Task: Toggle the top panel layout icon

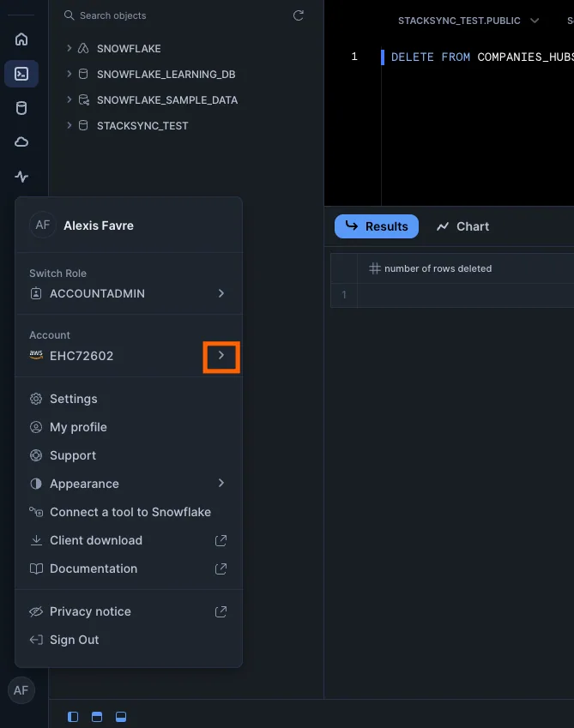Action: [97, 716]
